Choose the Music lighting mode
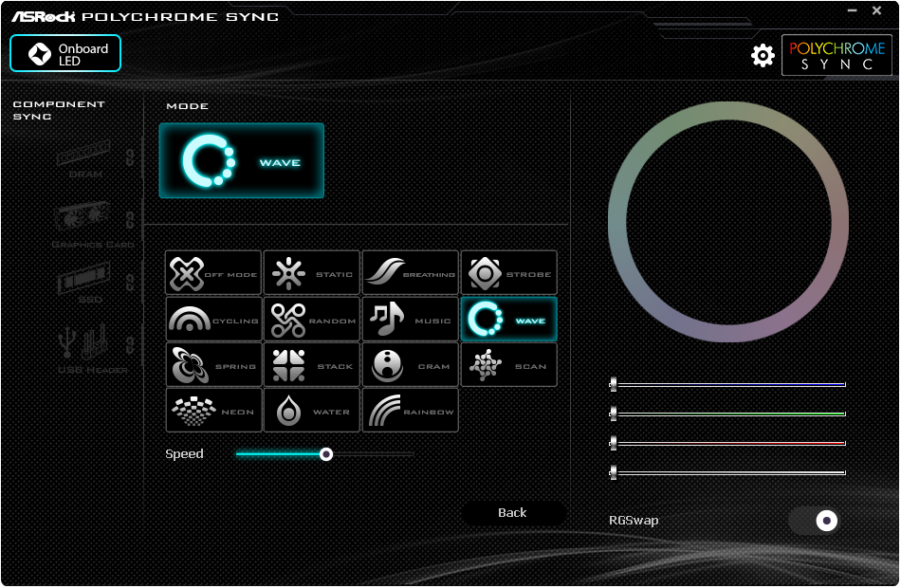 click(x=411, y=319)
